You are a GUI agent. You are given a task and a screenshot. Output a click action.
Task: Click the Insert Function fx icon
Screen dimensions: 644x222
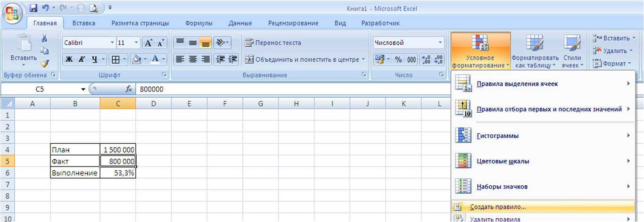click(128, 89)
